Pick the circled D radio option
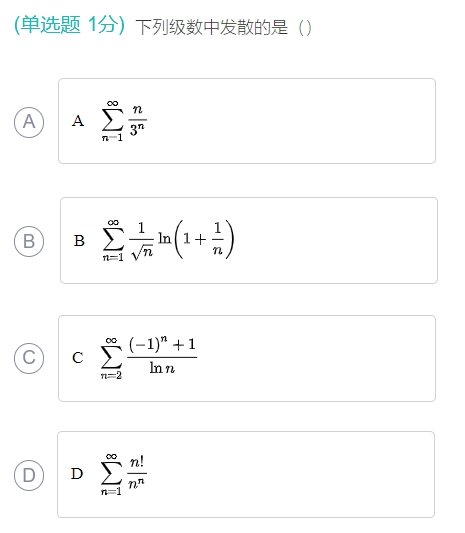The image size is (465, 533). click(x=29, y=475)
